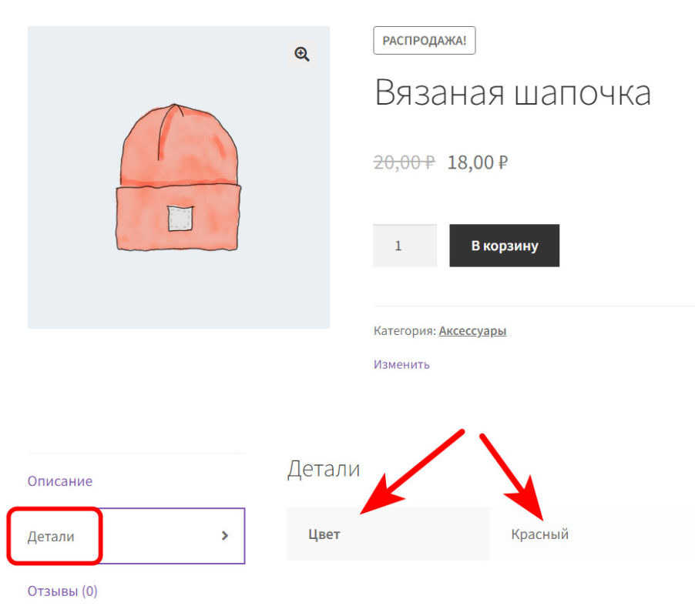Click the Категория: label text
This screenshot has height=616, width=695.
pyautogui.click(x=405, y=331)
